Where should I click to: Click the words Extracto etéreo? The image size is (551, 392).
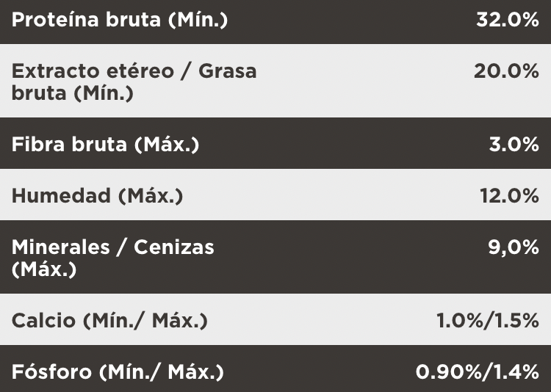point(91,71)
